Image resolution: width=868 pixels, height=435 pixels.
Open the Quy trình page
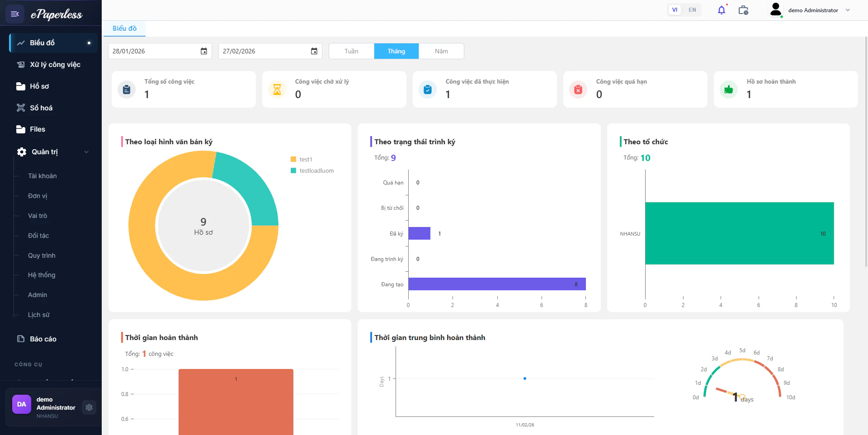(x=41, y=255)
